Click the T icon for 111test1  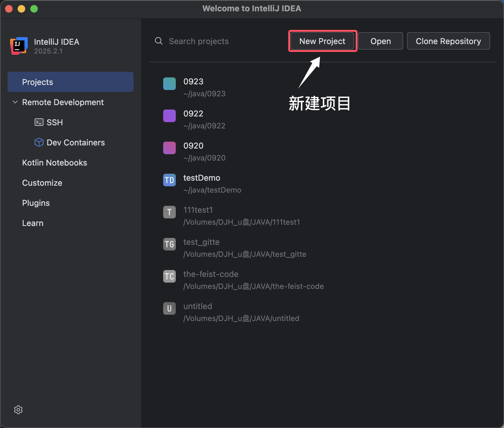169,212
